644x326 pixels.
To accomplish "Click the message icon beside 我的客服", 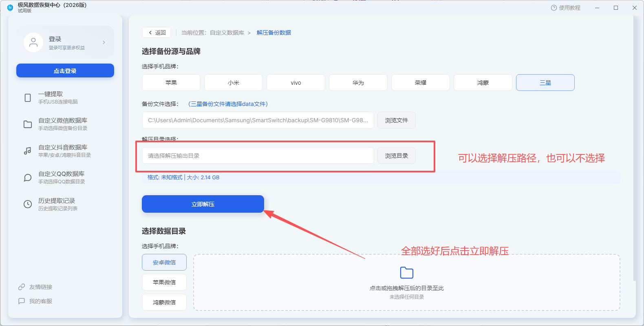I will coord(22,301).
